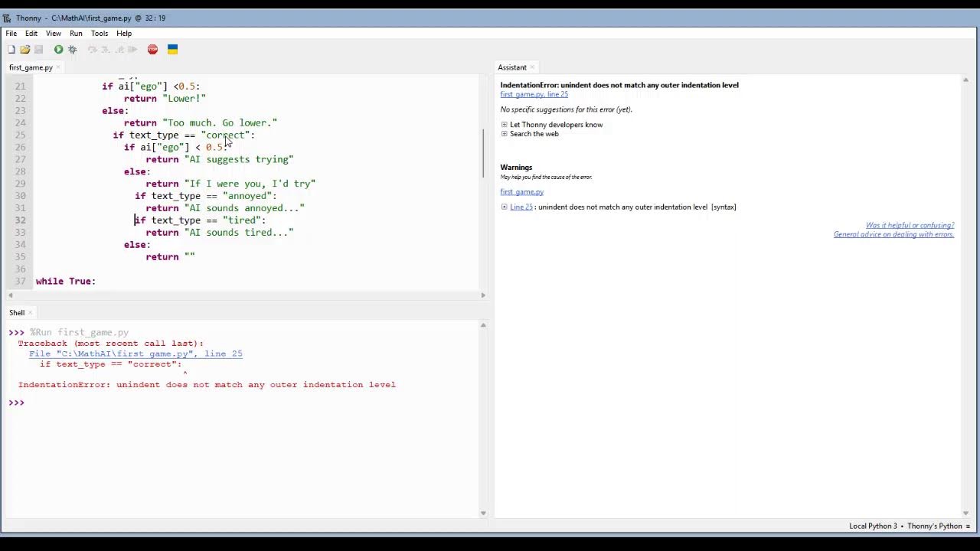Image resolution: width=980 pixels, height=551 pixels.
Task: Click the Warnings heading in Assistant
Action: [516, 168]
